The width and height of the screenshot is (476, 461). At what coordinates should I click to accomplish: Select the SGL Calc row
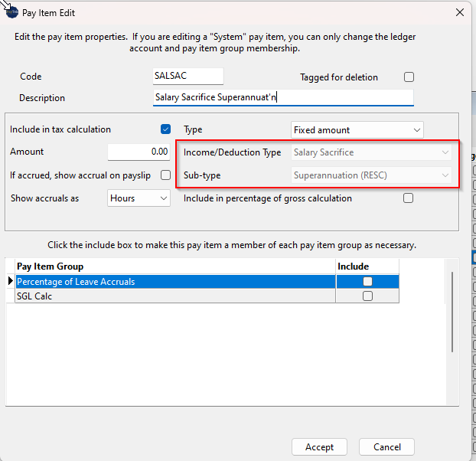[175, 296]
